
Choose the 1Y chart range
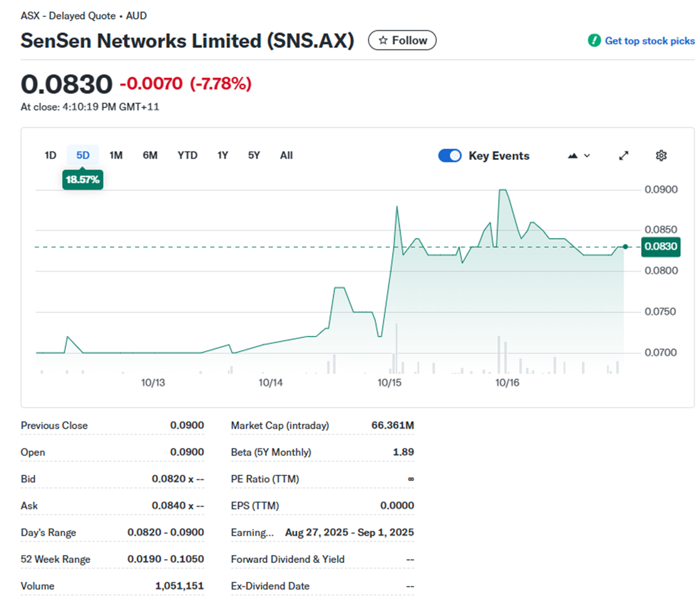(x=222, y=156)
